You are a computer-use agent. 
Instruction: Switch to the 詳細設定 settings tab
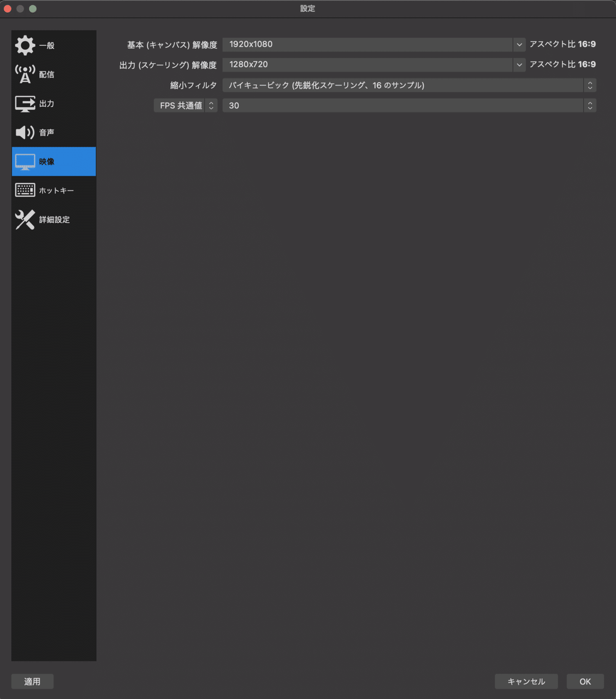click(54, 219)
